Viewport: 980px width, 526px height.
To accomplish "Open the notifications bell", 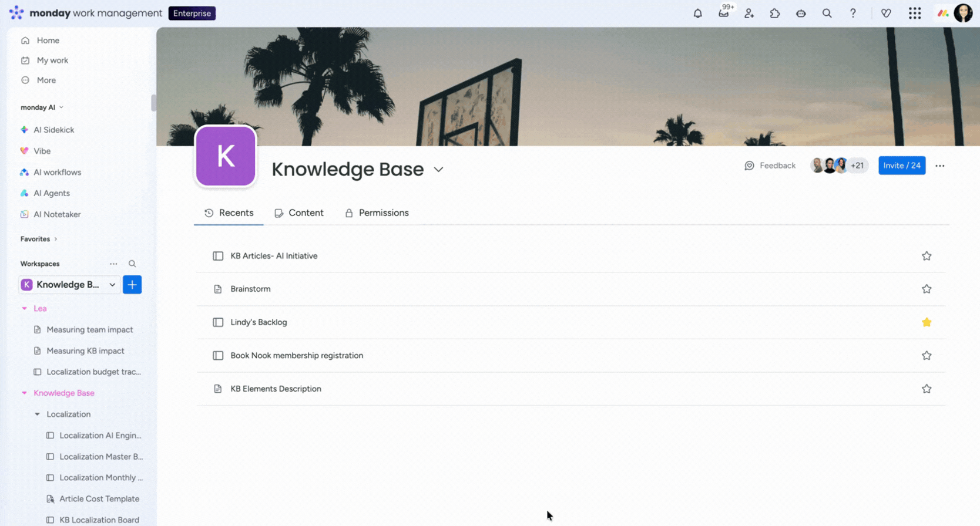I will 697,14.
